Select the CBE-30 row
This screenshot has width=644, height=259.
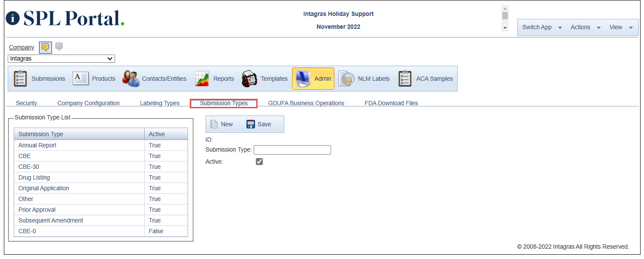(x=101, y=167)
